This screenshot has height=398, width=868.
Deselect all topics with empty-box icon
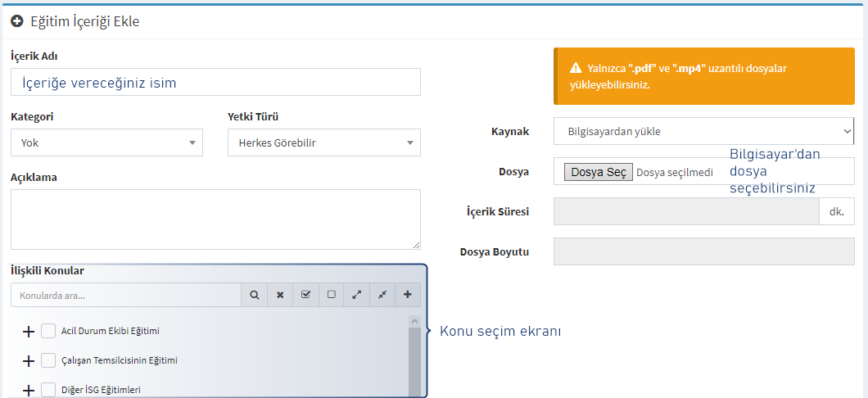point(331,295)
